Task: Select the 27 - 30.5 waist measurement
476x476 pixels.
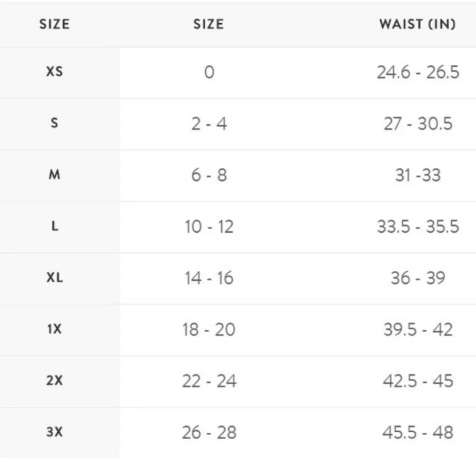Action: point(418,124)
